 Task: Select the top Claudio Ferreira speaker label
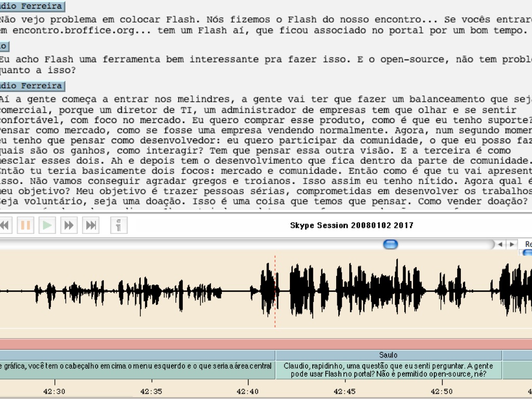31,7
